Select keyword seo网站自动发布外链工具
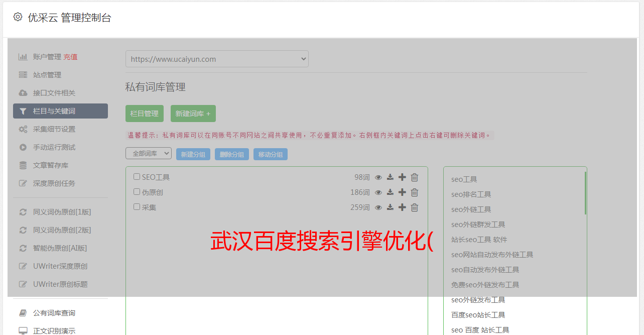644x335 pixels. (492, 255)
